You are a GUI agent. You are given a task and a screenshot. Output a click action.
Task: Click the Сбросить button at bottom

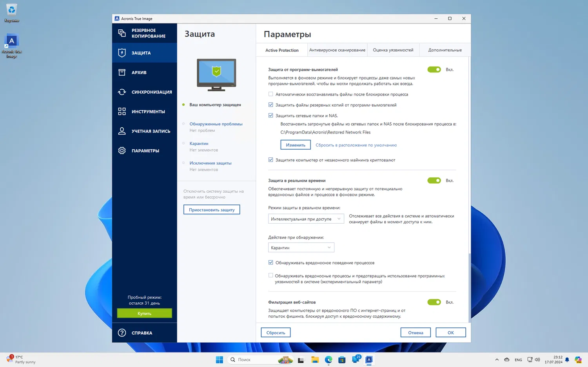276,333
